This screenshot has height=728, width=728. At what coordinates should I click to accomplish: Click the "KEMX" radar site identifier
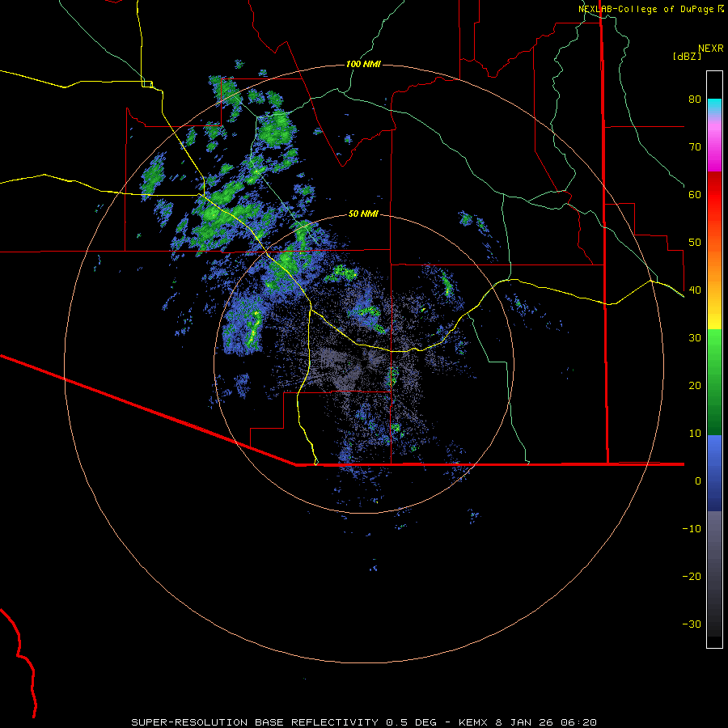coord(473,722)
